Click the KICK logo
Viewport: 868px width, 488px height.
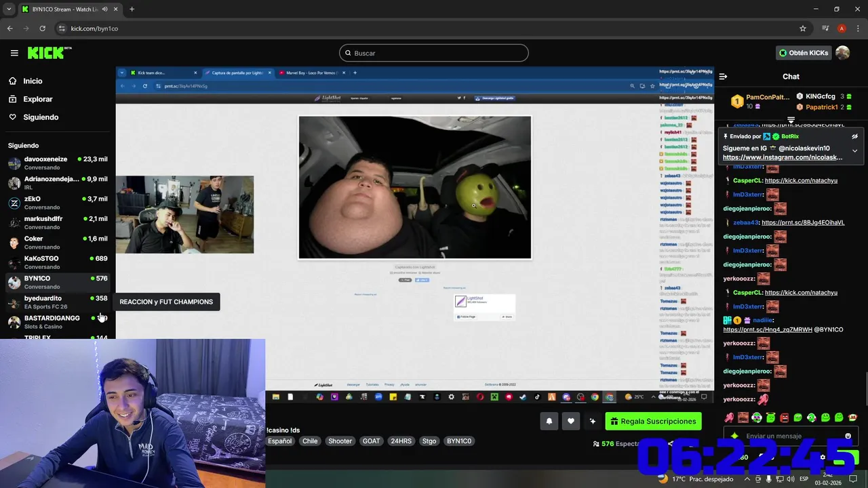point(49,53)
